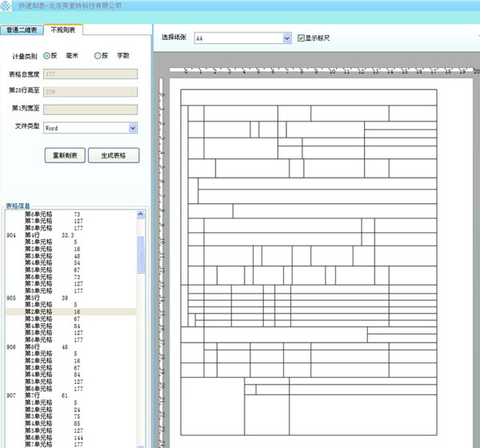Select the 按字数 (character count) radio button
Screen dimensions: 480x448
coord(98,56)
